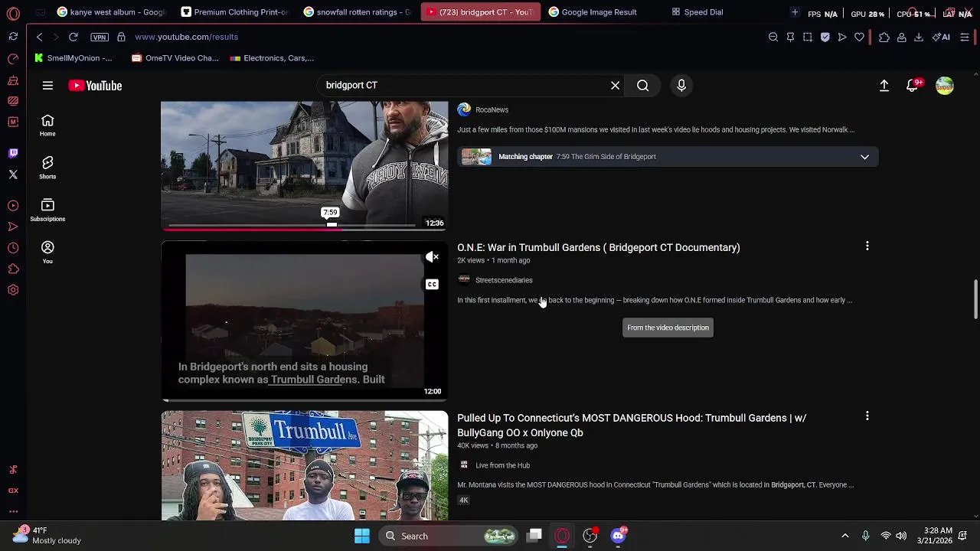Click the 7:59 scrubber handle on thumbnail
The width and height of the screenshot is (980, 551).
tap(332, 224)
